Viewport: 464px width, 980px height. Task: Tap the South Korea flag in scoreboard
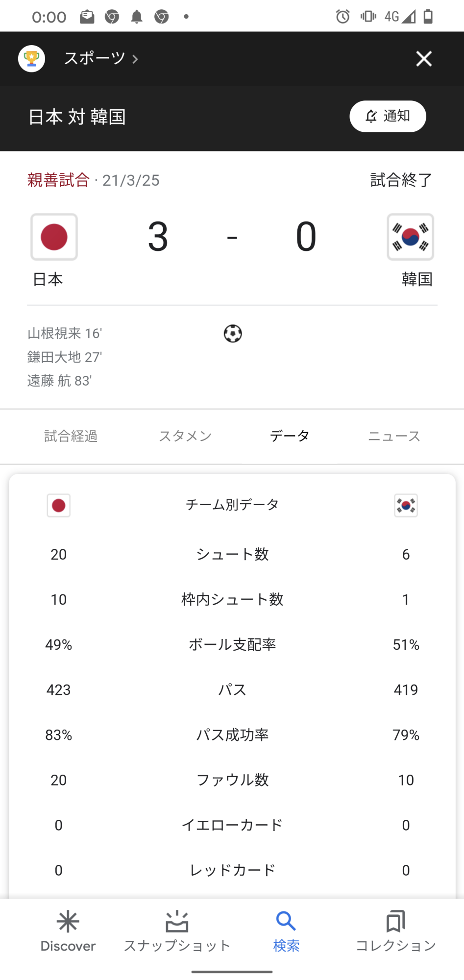410,237
